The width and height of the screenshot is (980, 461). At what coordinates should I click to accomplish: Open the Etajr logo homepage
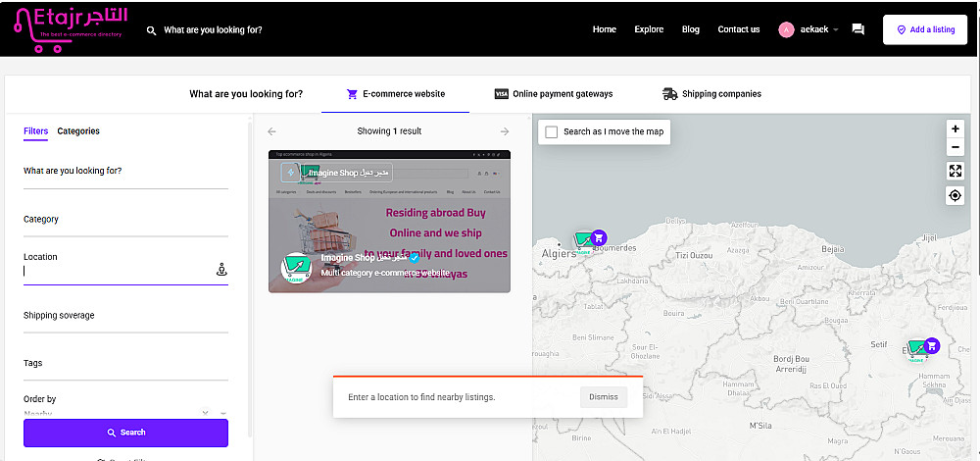coord(71,29)
